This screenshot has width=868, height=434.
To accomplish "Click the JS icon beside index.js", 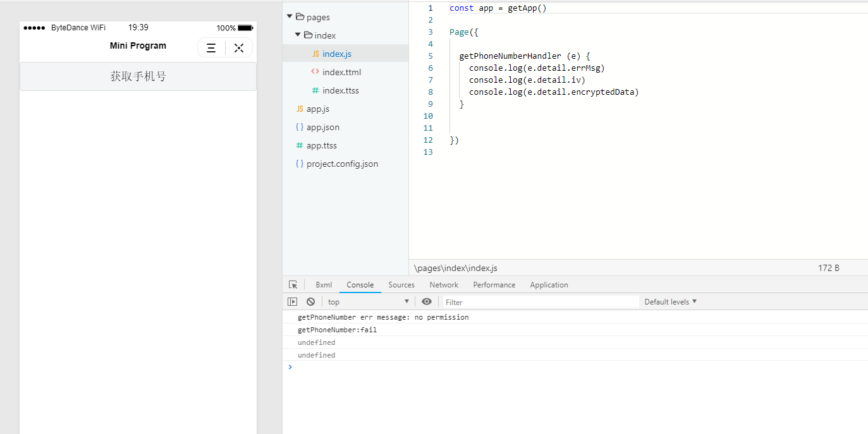I will 315,54.
